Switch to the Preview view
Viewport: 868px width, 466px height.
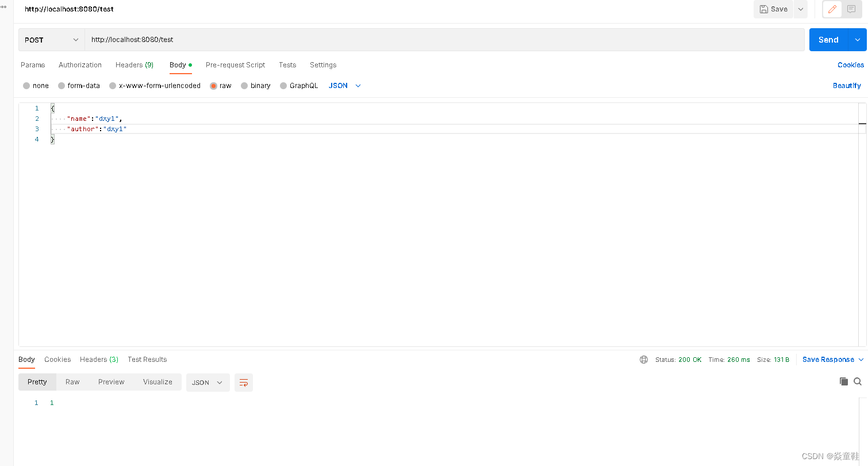click(112, 382)
